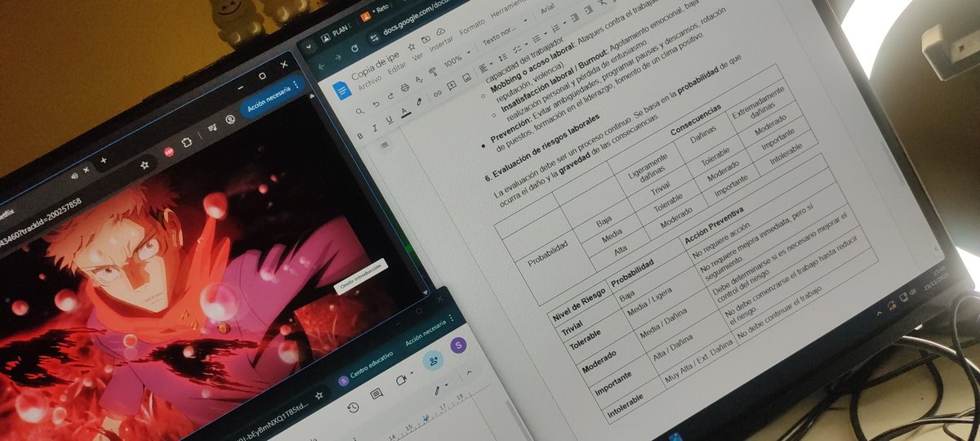Click the Centro educativo profile chip
The image size is (980, 441).
pos(366,369)
